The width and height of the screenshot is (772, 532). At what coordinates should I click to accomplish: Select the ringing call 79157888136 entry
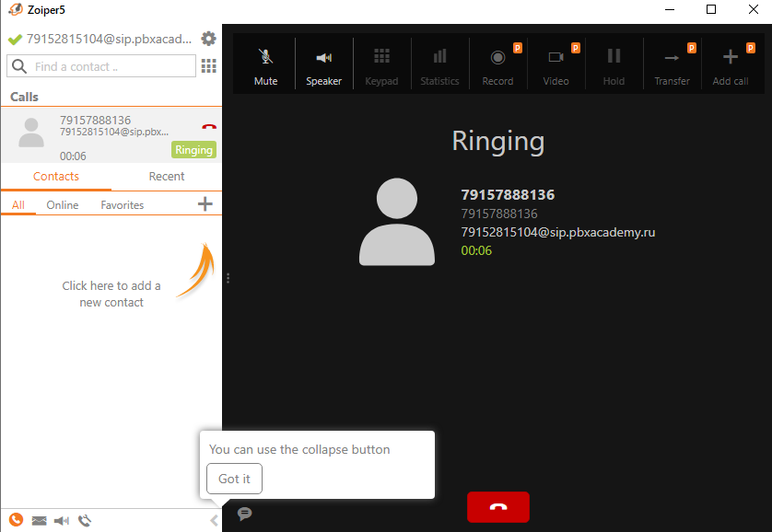[x=111, y=135]
